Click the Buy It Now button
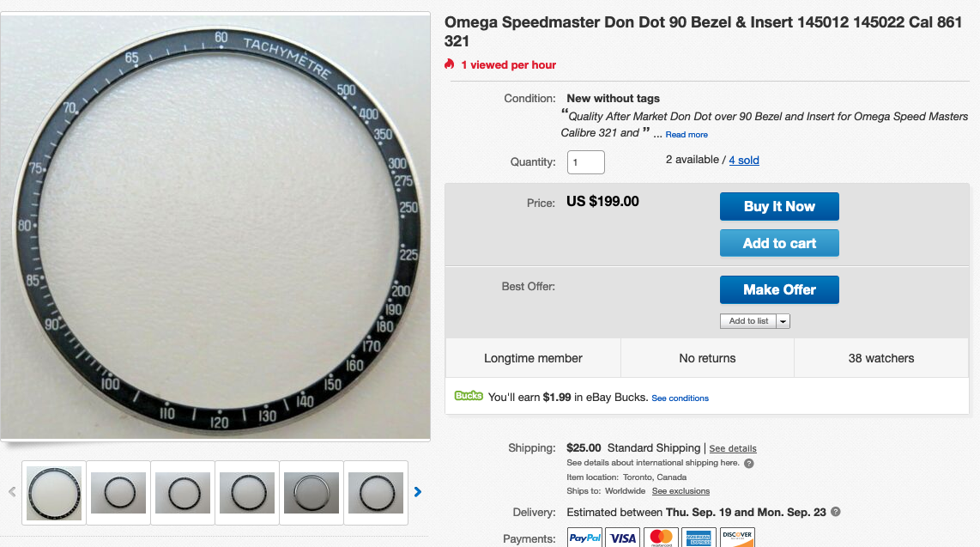This screenshot has width=980, height=547. (x=779, y=206)
